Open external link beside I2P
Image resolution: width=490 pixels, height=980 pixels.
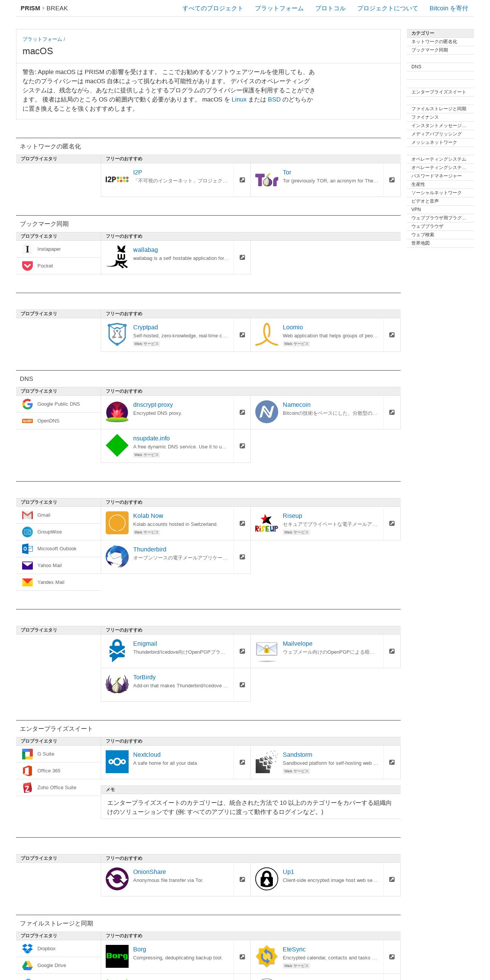(x=242, y=180)
